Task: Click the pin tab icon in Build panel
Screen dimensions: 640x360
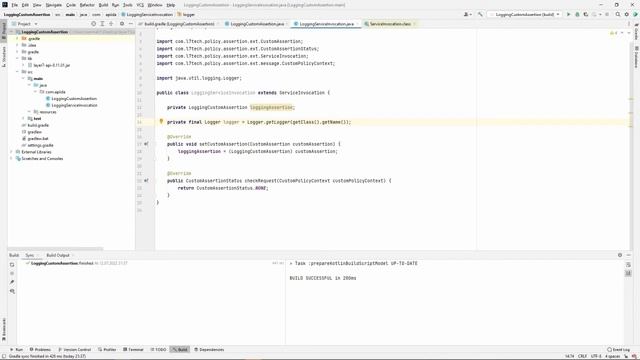Action: (x=12, y=282)
